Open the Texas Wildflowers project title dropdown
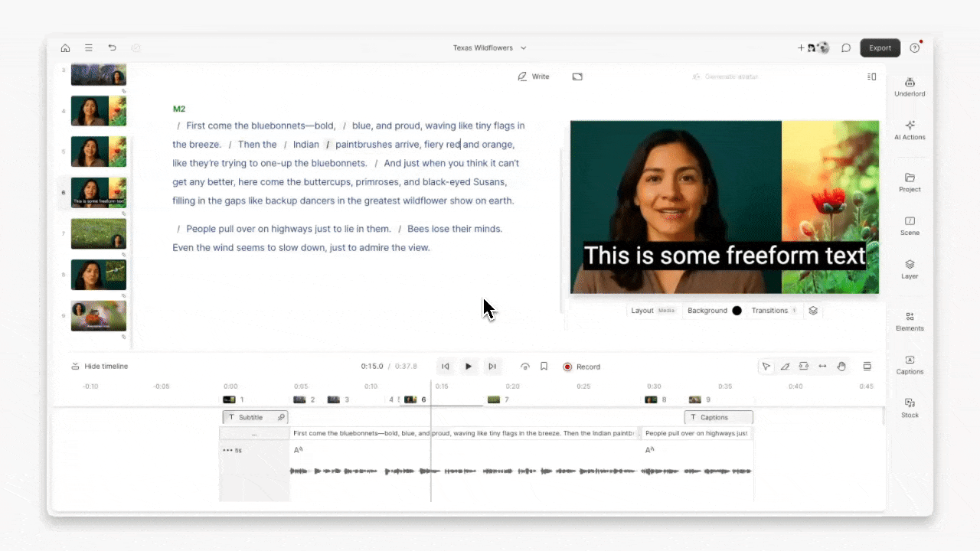This screenshot has width=980, height=551. 489,47
